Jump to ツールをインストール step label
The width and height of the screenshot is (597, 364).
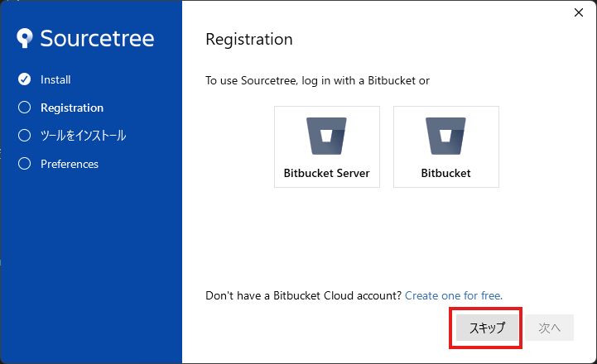coord(83,136)
